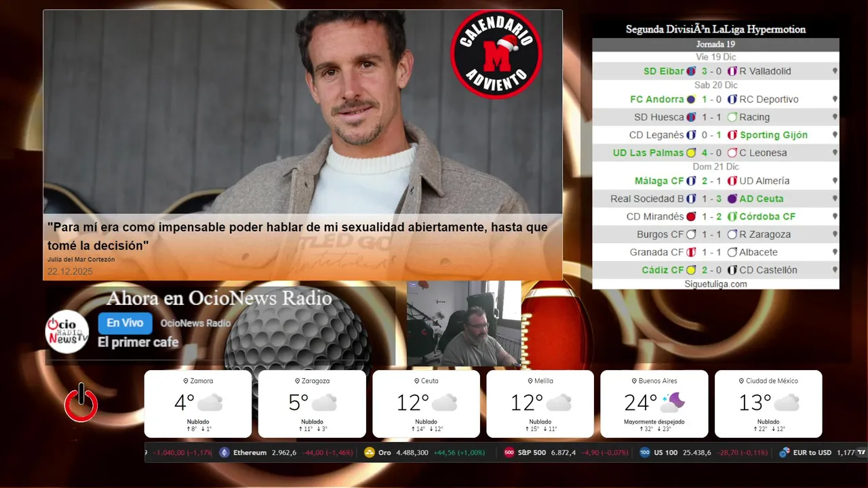Click the date 22.12.2025
868x488 pixels.
[x=70, y=272]
